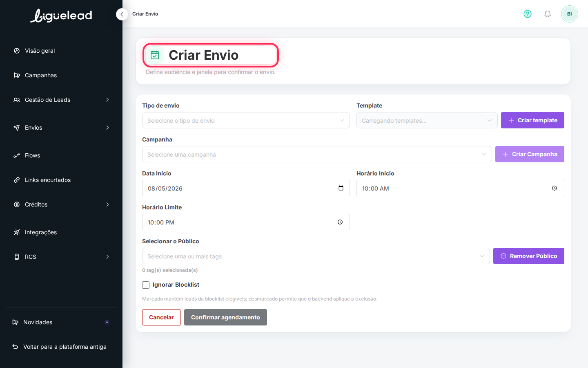Click the Horário Início time field
Viewport: 588px width, 368px height.
460,188
